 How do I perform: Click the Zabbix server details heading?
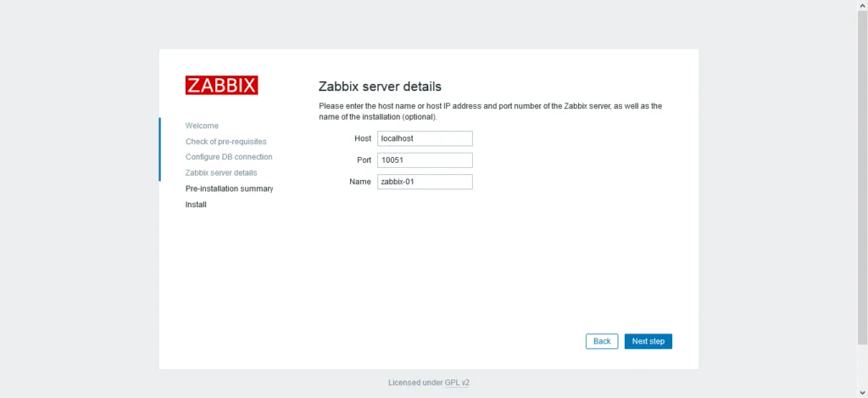[x=380, y=87]
